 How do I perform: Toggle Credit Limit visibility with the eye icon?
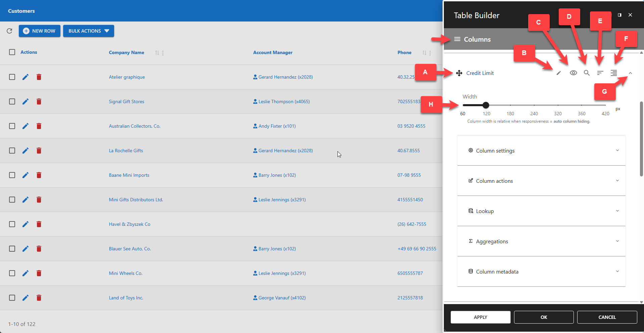pyautogui.click(x=573, y=73)
